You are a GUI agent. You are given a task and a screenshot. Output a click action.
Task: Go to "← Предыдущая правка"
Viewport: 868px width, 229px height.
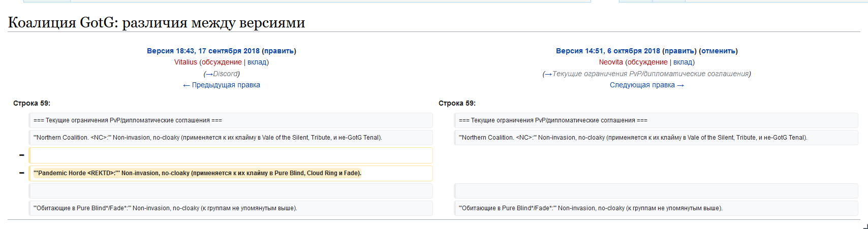coord(222,85)
